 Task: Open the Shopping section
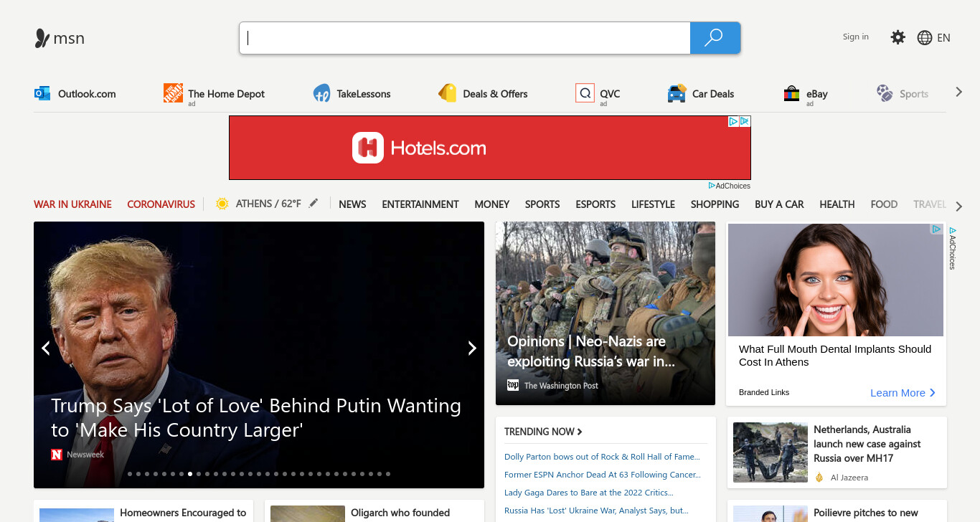pos(715,204)
